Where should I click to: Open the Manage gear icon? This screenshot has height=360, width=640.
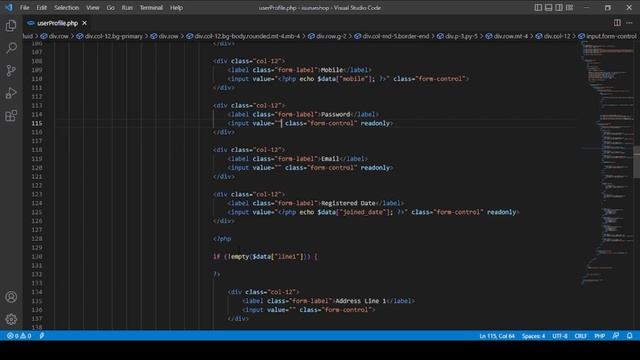(x=11, y=319)
